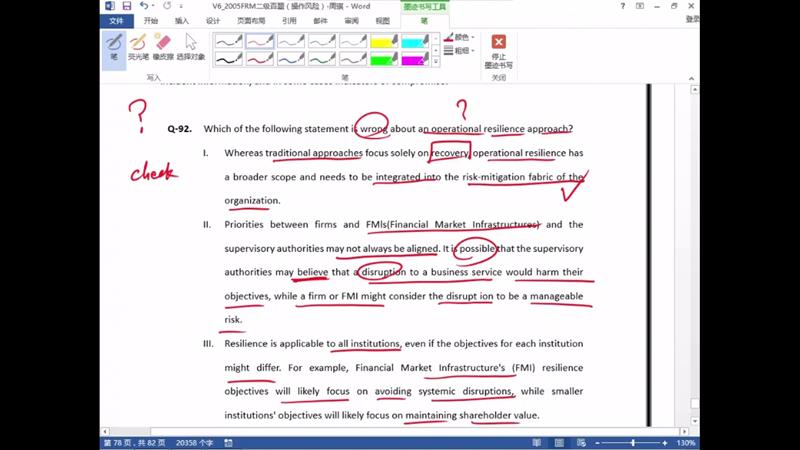Click the zoom out minus button
The width and height of the screenshot is (800, 450).
[597, 443]
